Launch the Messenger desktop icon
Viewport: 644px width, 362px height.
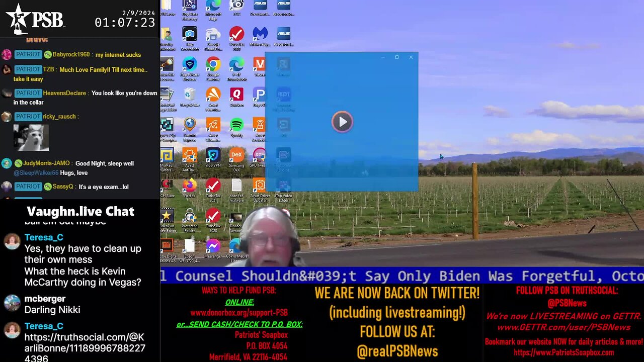213,248
